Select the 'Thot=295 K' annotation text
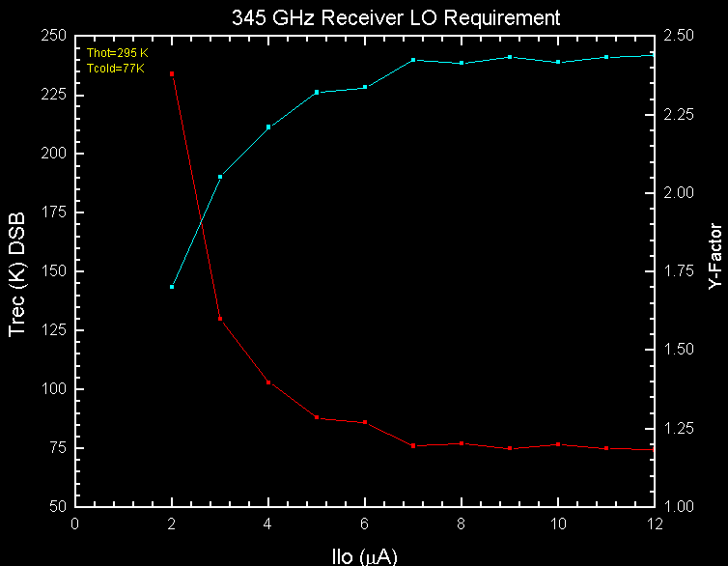The image size is (728, 566). tap(117, 52)
